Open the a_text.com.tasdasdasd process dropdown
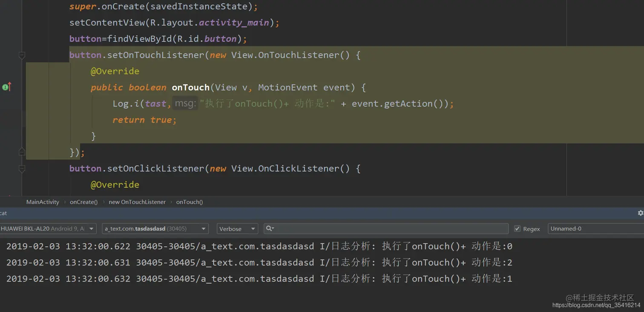Image resolution: width=644 pixels, height=312 pixels. [x=155, y=229]
